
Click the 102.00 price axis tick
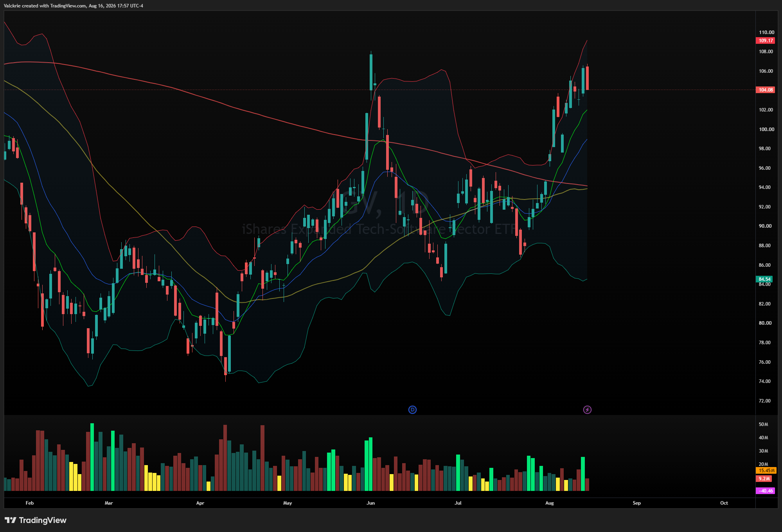click(x=766, y=110)
